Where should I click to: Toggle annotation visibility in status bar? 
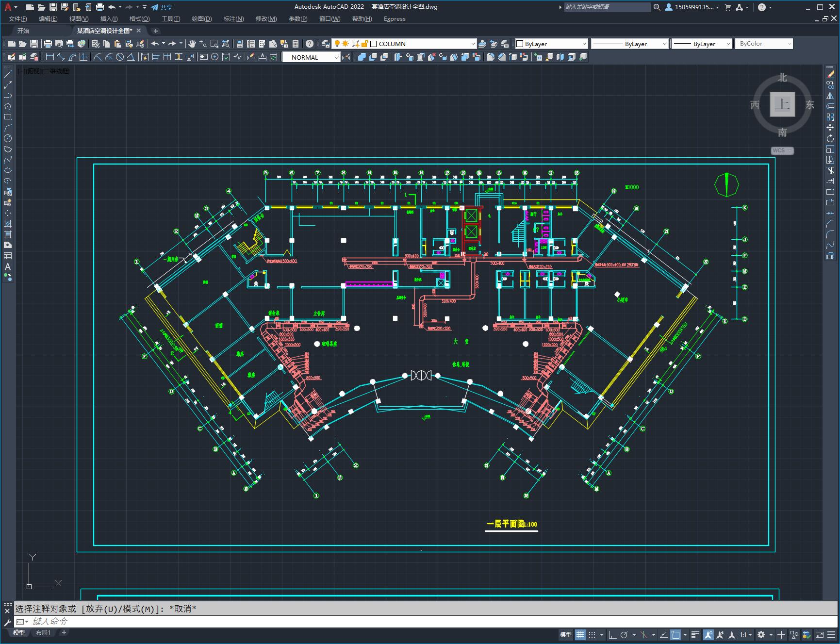click(x=708, y=634)
